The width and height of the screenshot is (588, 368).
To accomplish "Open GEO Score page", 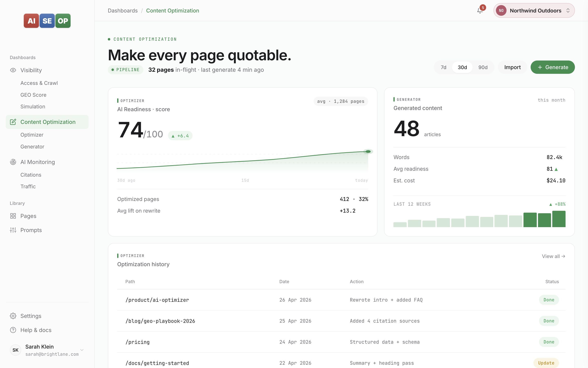I will pos(33,95).
